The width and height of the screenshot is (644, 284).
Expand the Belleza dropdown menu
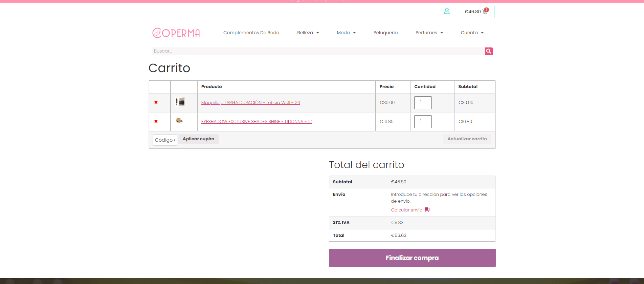click(x=308, y=33)
